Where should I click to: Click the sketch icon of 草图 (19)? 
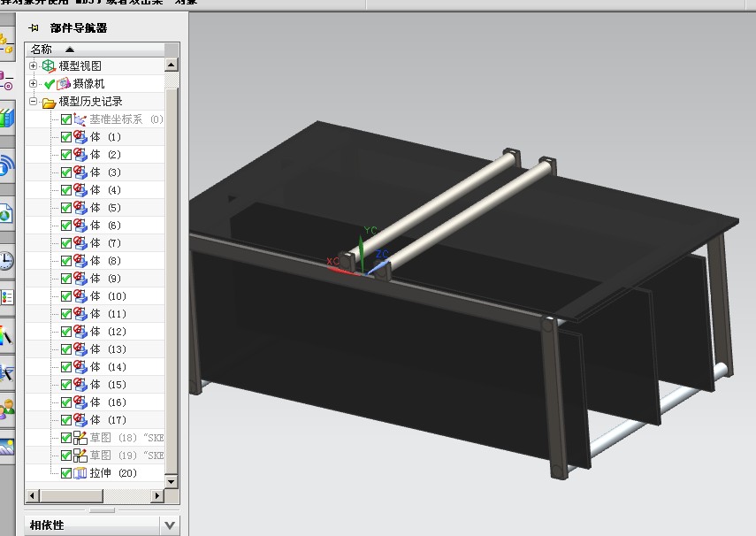(80, 456)
